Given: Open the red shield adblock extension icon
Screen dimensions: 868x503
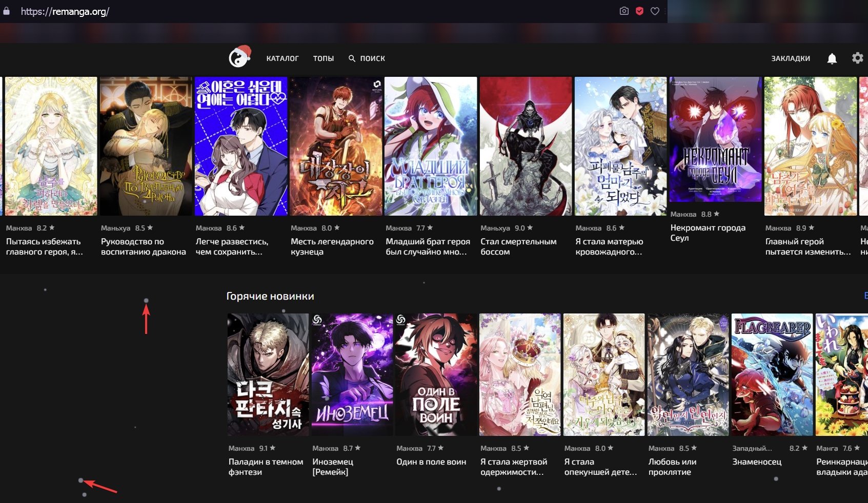Looking at the screenshot, I should [x=640, y=10].
